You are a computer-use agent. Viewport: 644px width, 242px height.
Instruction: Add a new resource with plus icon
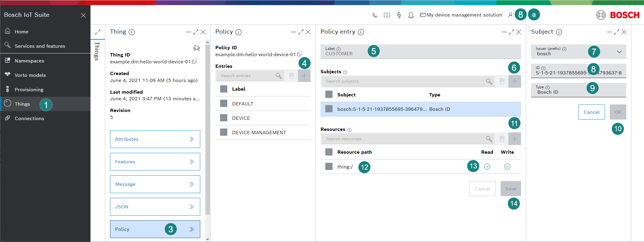515,139
